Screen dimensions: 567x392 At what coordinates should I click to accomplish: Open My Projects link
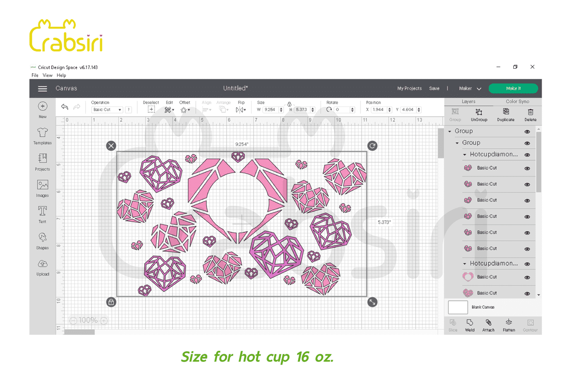(409, 89)
